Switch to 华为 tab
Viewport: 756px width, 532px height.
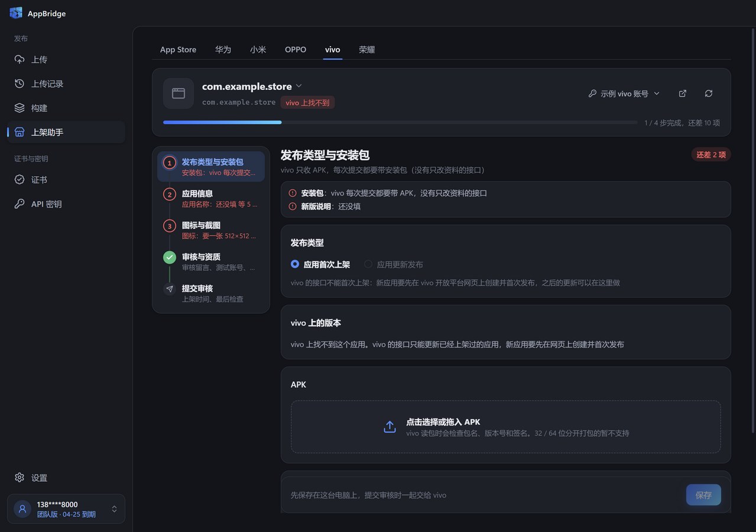223,50
